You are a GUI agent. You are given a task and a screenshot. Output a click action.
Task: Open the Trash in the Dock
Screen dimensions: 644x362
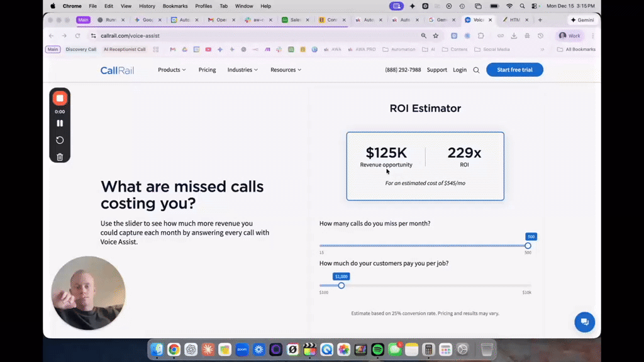coord(487,349)
